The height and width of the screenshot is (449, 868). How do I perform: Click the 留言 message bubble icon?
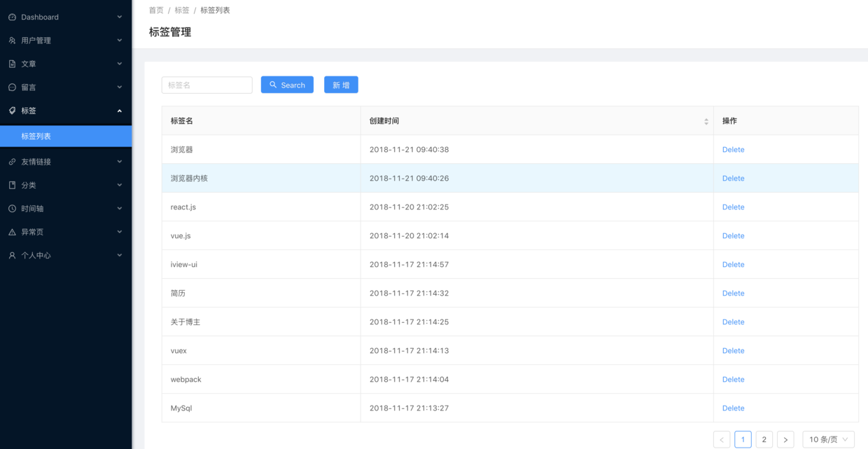click(x=12, y=88)
